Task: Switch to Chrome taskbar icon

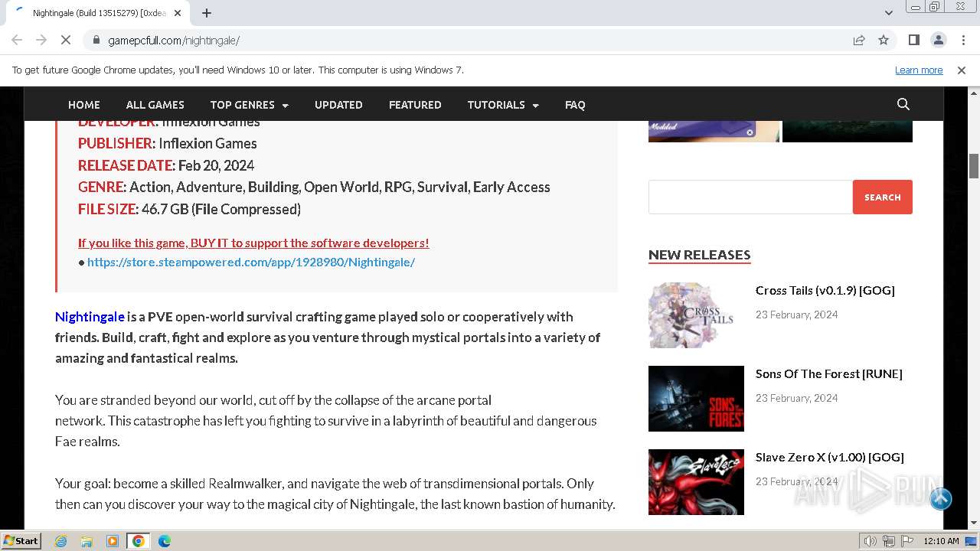Action: click(139, 541)
